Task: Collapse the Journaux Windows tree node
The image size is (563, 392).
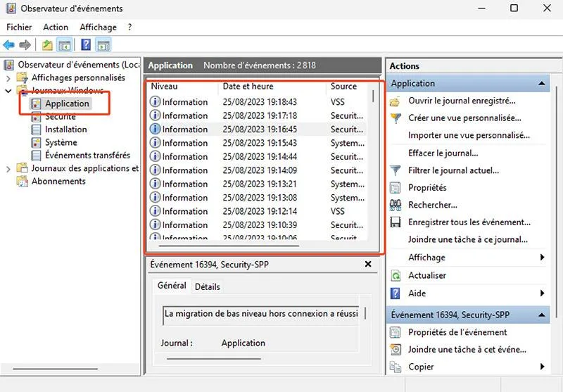Action: (x=8, y=91)
